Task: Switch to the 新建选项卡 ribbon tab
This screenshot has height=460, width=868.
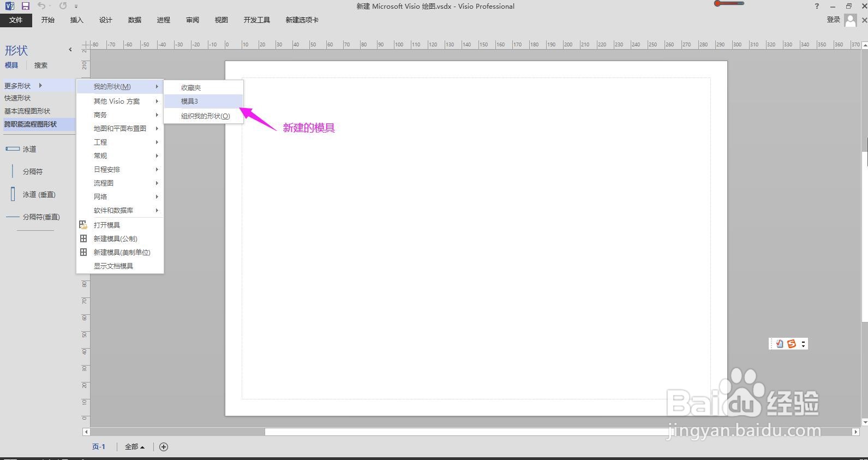Action: point(302,20)
